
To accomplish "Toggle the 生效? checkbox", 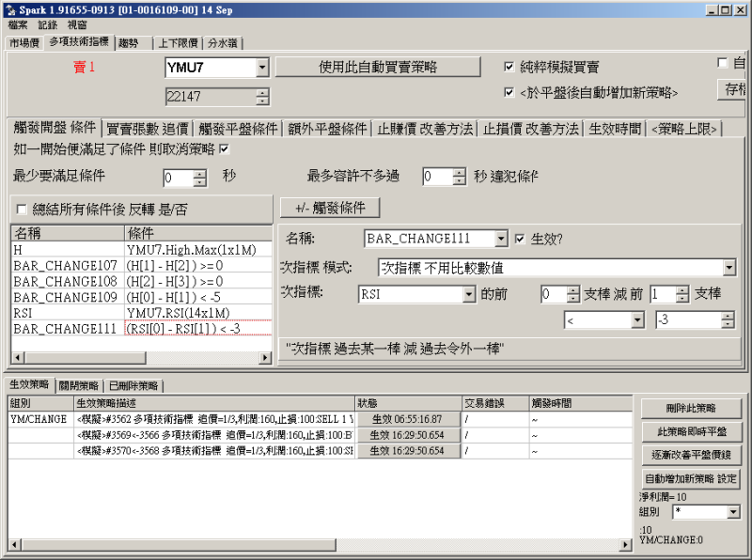I will coord(520,239).
